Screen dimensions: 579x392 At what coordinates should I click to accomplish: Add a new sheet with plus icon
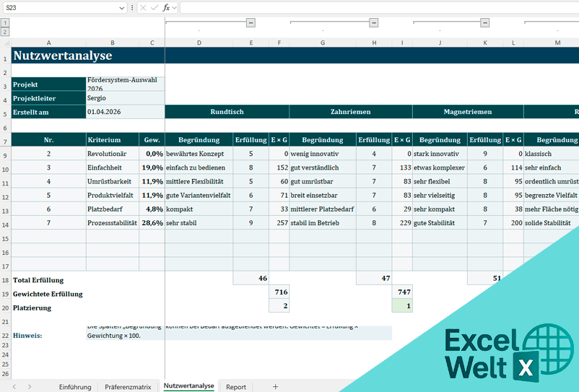275,387
